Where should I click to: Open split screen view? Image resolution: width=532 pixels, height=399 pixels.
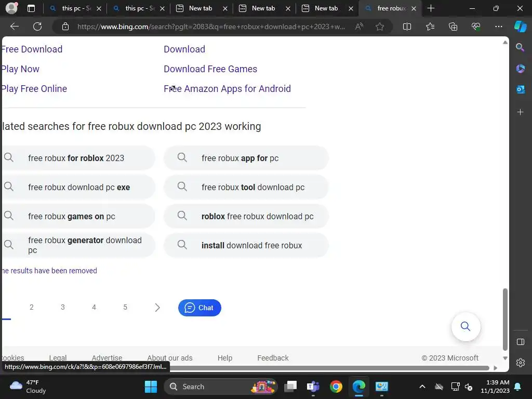(x=407, y=26)
